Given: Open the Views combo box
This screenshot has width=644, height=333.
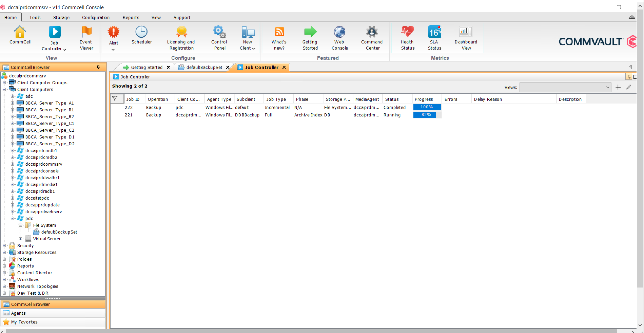Looking at the screenshot, I should point(565,87).
